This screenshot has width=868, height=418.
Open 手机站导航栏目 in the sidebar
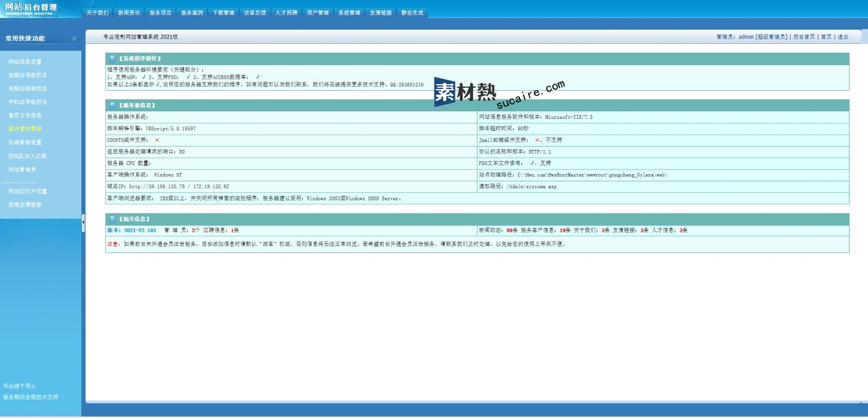click(x=28, y=102)
